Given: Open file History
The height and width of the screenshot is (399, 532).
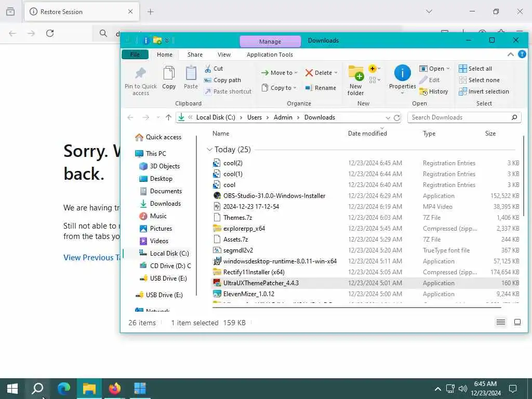Looking at the screenshot, I should pyautogui.click(x=434, y=91).
